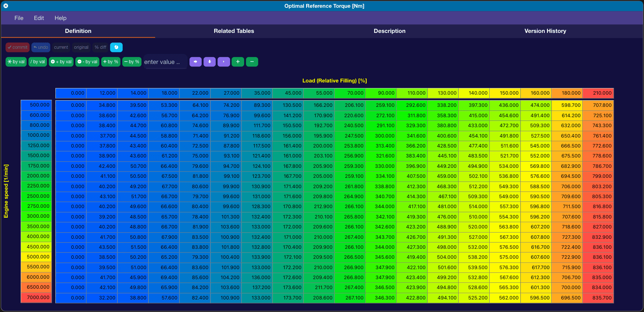This screenshot has width=644, height=312.
Task: Open the File menu
Action: (19, 18)
